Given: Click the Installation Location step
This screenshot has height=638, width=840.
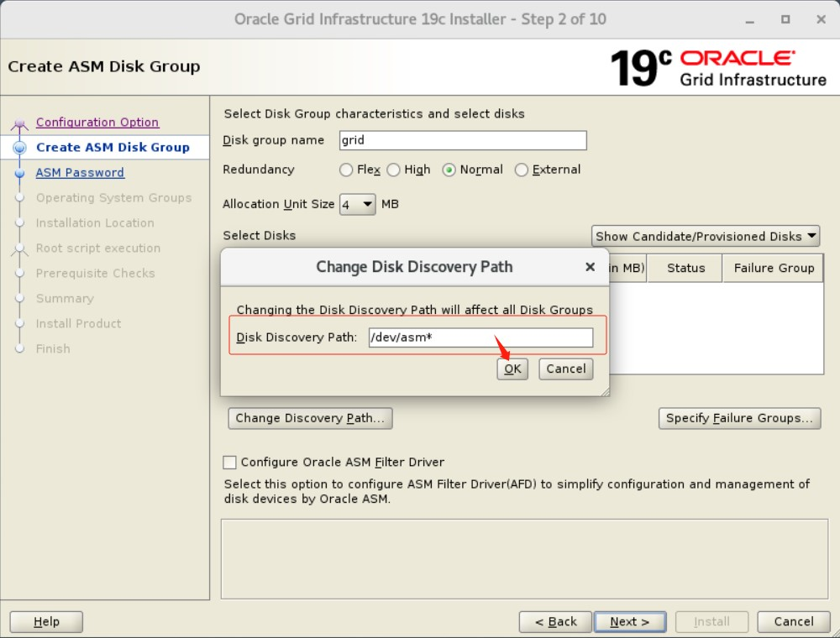Looking at the screenshot, I should point(95,222).
